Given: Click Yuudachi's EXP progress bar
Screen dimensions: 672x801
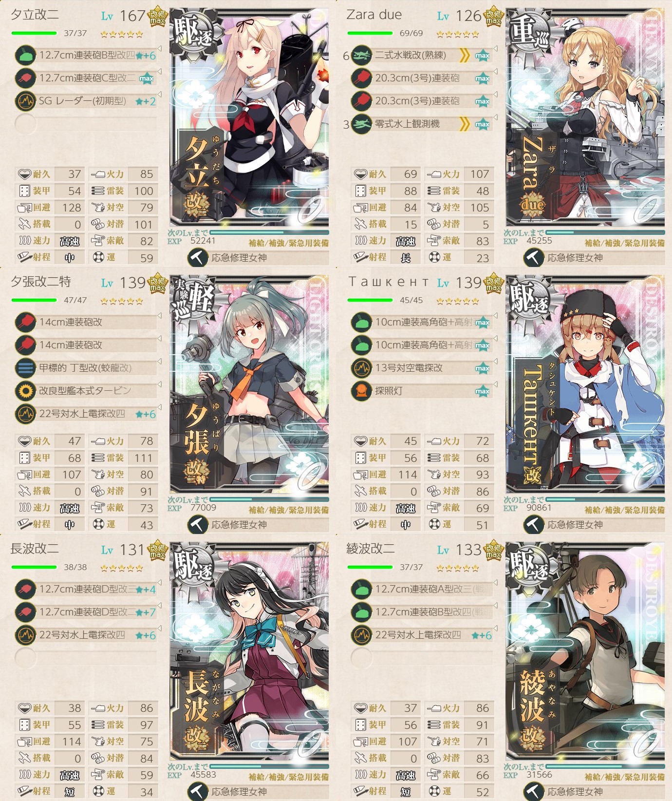Looking at the screenshot, I should pos(269,232).
